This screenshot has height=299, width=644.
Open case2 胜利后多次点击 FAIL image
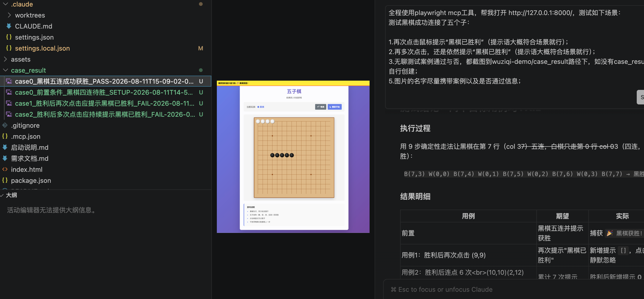click(x=105, y=114)
